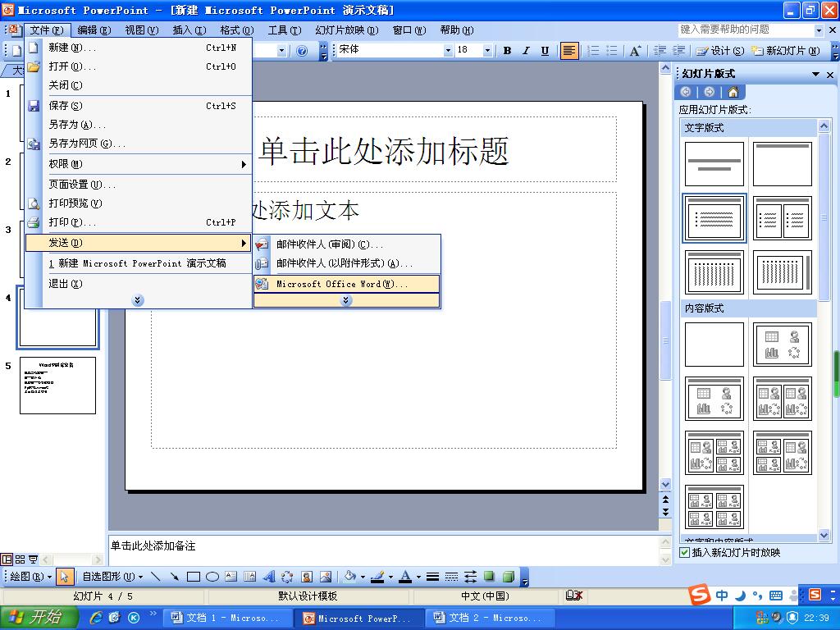This screenshot has height=630, width=840.
Task: Open the font size dropdown
Action: 487,50
